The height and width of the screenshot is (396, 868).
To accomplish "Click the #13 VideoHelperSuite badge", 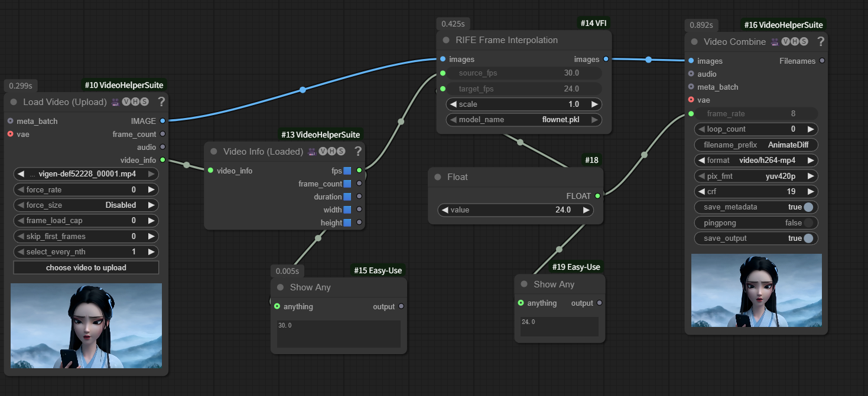I will tap(320, 135).
